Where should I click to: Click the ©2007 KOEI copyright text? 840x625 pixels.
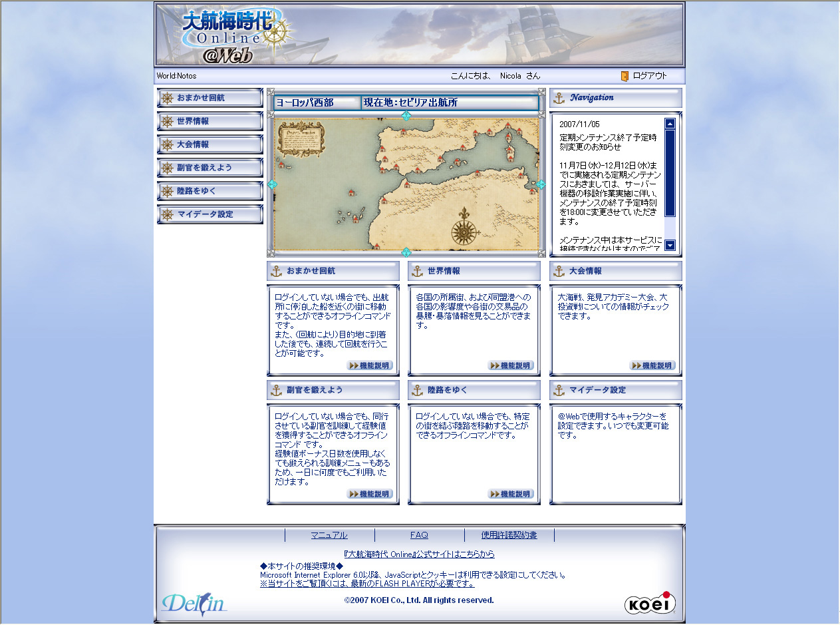click(419, 600)
